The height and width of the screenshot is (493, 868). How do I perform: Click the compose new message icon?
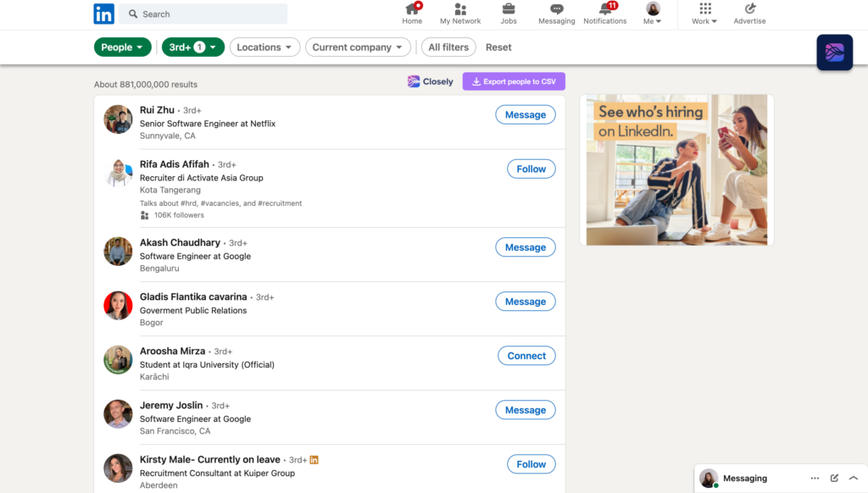pyautogui.click(x=834, y=479)
